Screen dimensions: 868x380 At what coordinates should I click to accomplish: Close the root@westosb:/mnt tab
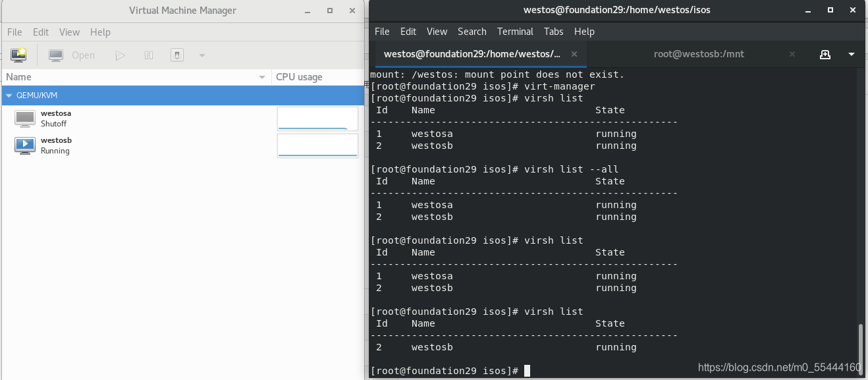pos(792,54)
